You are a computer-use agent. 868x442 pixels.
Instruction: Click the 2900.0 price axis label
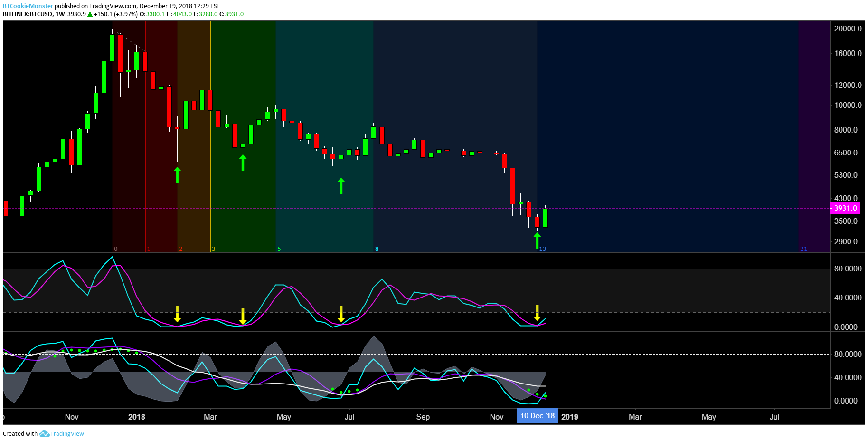(846, 241)
